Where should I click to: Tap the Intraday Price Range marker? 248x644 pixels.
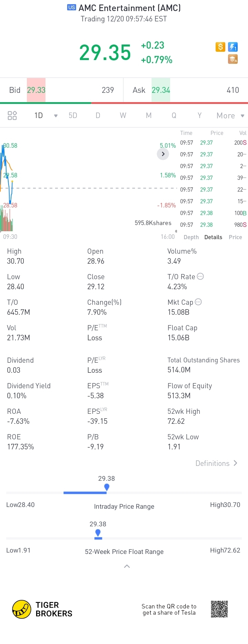click(x=107, y=487)
